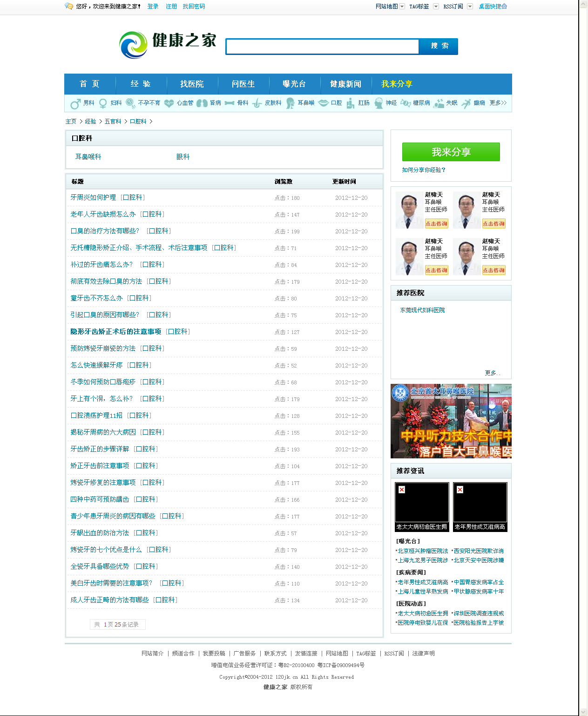This screenshot has width=588, height=716.
Task: Click 主页 in the breadcrumb
Action: tap(71, 122)
